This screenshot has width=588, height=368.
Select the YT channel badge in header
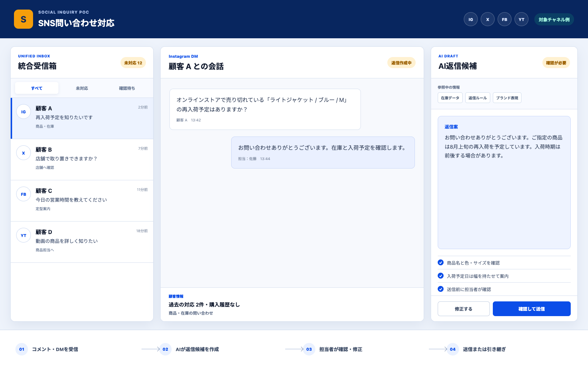(x=521, y=19)
